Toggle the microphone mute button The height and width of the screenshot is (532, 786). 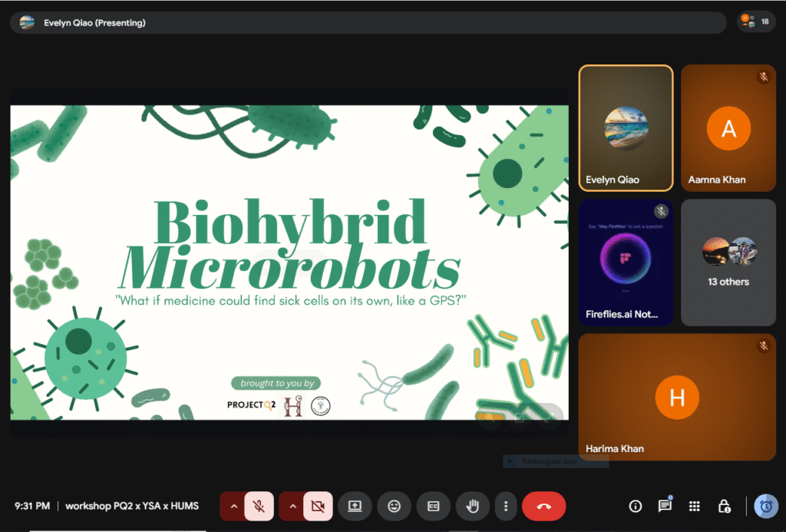(x=259, y=507)
